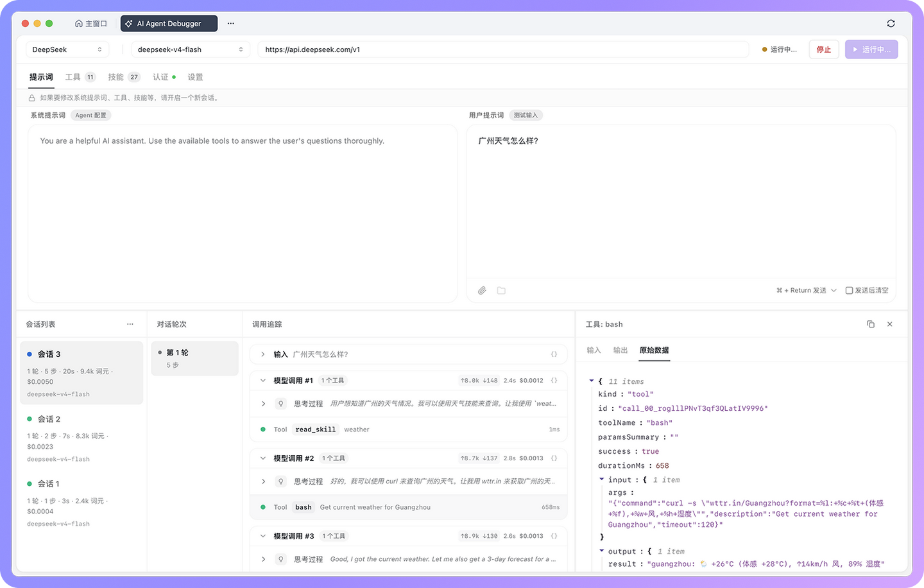Close the 工具: bash detail panel

tap(890, 324)
